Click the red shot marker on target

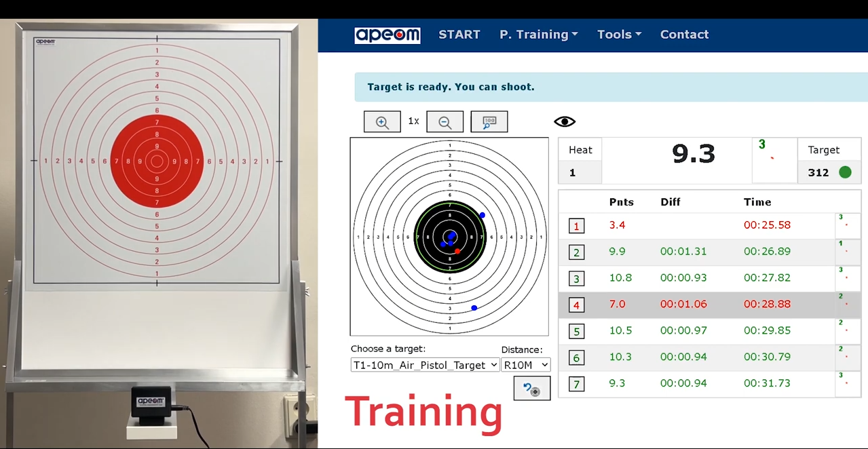click(x=457, y=251)
